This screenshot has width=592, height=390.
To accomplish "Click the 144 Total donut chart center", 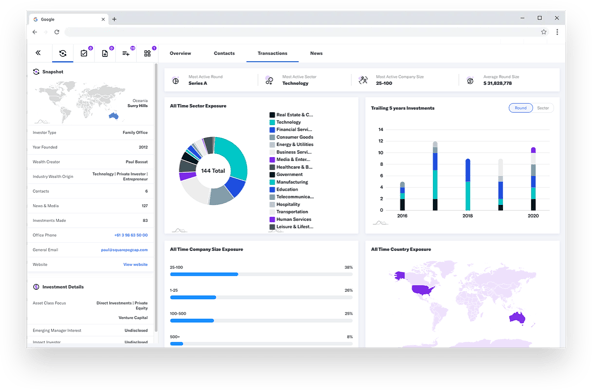I will [213, 171].
